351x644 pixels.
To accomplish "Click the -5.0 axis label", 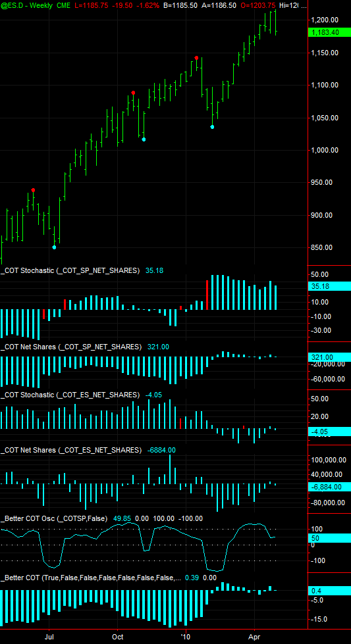I will pos(319,600).
